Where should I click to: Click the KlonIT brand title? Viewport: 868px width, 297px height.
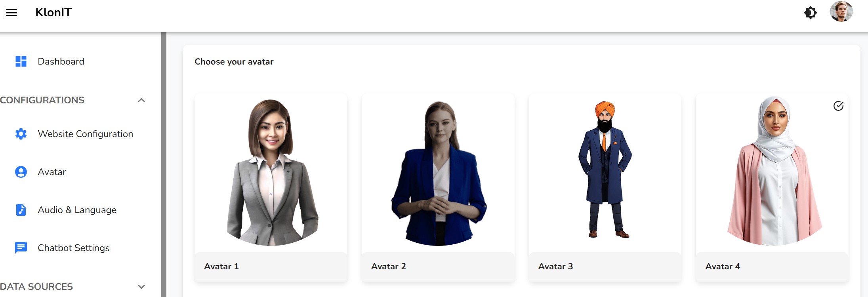(x=53, y=12)
